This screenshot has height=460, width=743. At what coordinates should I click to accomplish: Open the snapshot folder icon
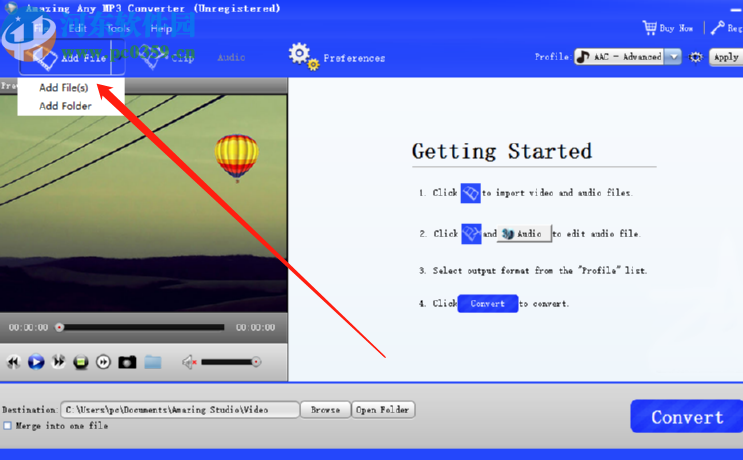(153, 362)
